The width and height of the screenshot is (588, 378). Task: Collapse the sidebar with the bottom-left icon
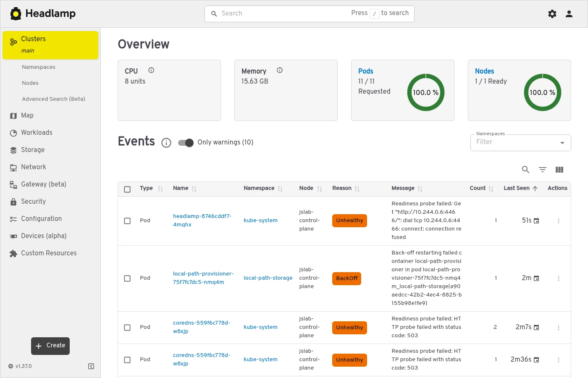(x=91, y=366)
